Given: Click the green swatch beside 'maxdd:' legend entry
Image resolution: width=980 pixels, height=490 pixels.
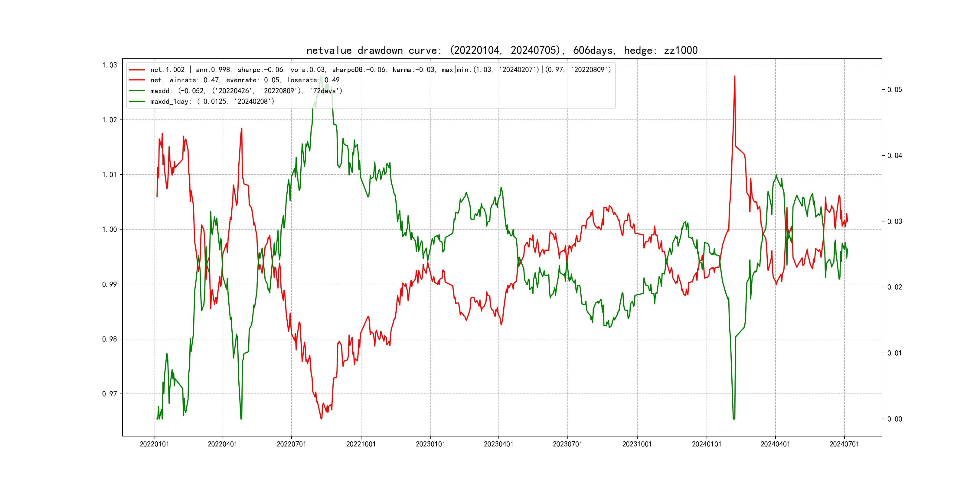Looking at the screenshot, I should 137,91.
